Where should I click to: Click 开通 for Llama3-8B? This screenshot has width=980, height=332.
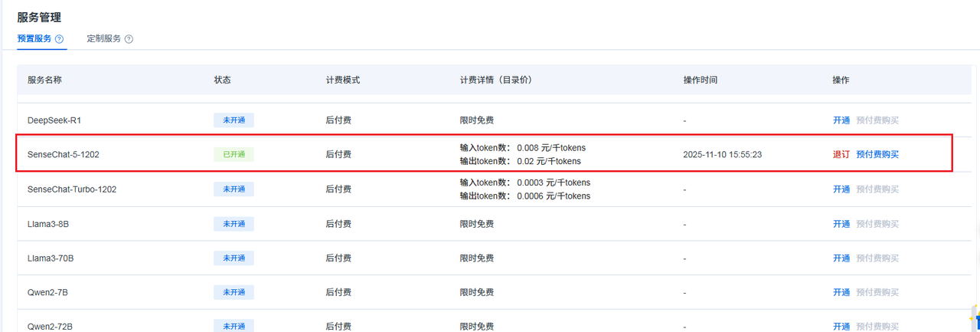(841, 224)
